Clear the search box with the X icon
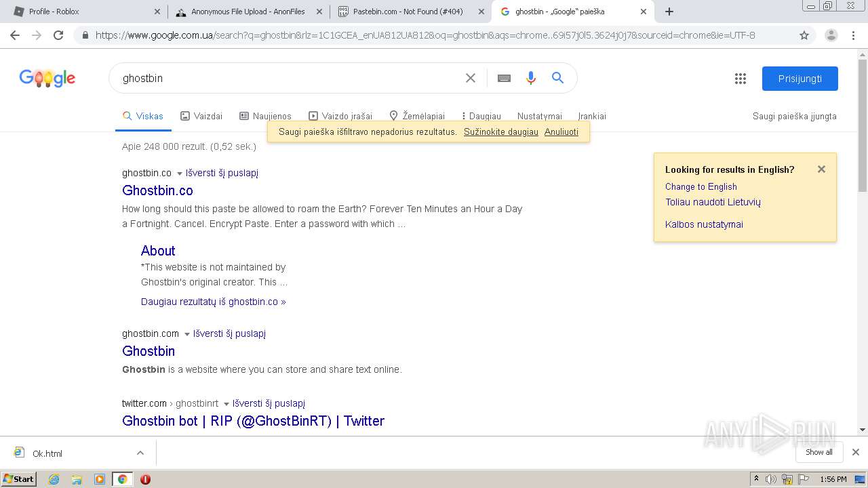The image size is (868, 488). [x=471, y=78]
